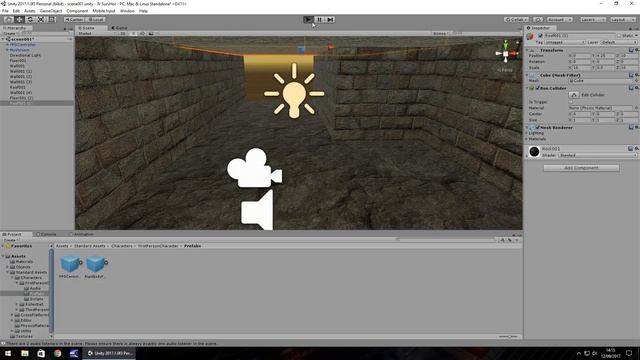Open the Mesh Renderer help book icon
Image resolution: width=640 pixels, height=360 pixels.
tap(631, 127)
